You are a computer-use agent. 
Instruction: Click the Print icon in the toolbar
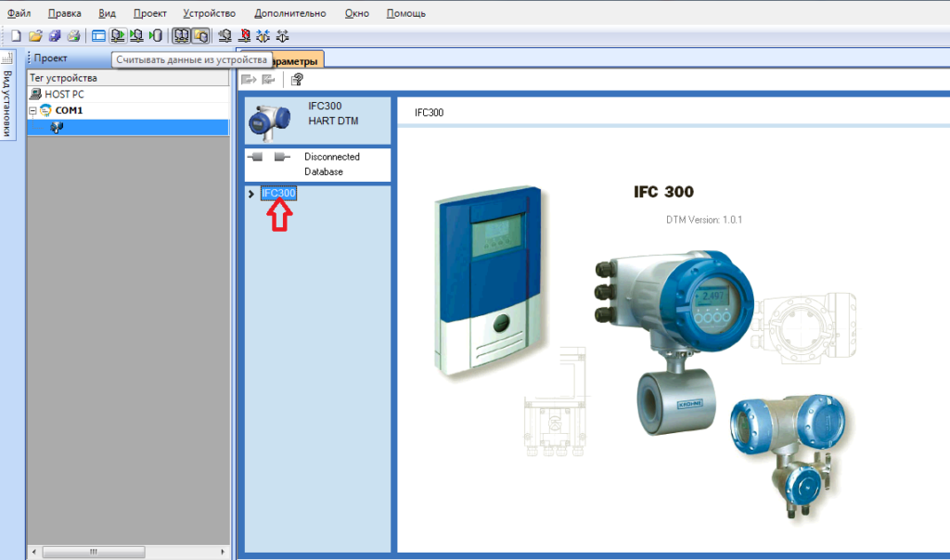73,36
